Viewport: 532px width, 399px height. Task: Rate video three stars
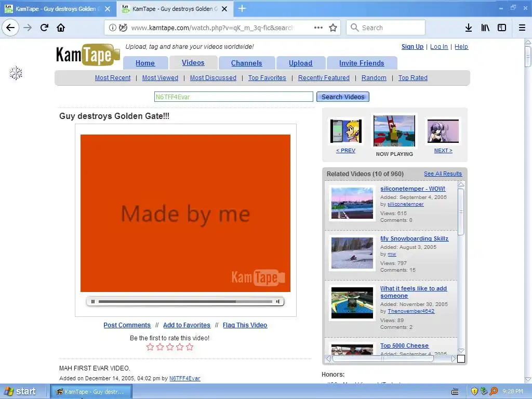click(x=170, y=347)
